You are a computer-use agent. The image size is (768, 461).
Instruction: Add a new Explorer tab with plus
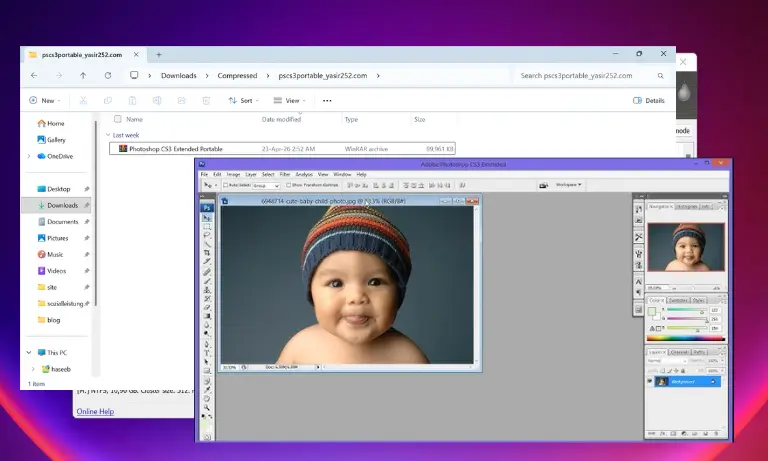pyautogui.click(x=159, y=55)
